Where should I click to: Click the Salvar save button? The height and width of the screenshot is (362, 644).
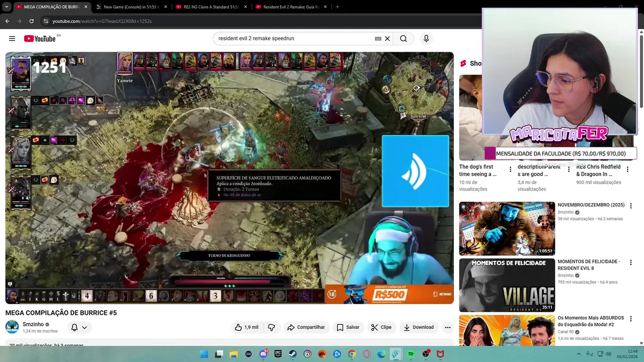pos(348,327)
